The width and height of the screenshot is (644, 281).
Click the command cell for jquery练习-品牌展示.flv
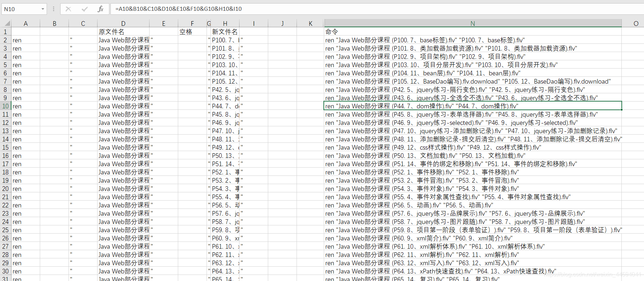(x=473, y=214)
